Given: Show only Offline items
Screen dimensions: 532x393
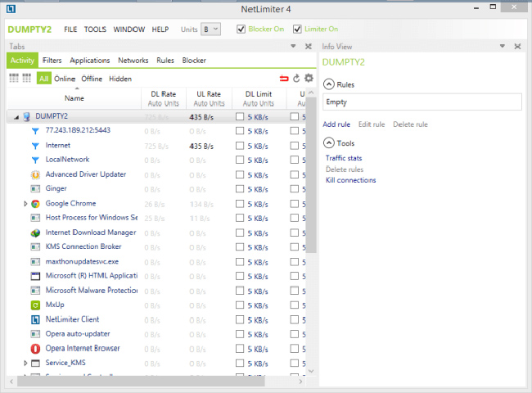Looking at the screenshot, I should pos(92,79).
